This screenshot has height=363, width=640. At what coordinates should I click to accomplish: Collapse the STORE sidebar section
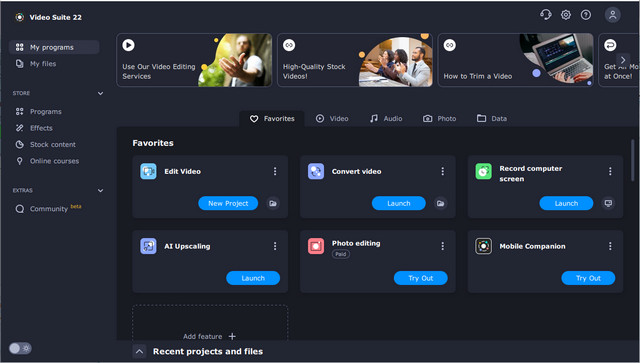[x=100, y=94]
